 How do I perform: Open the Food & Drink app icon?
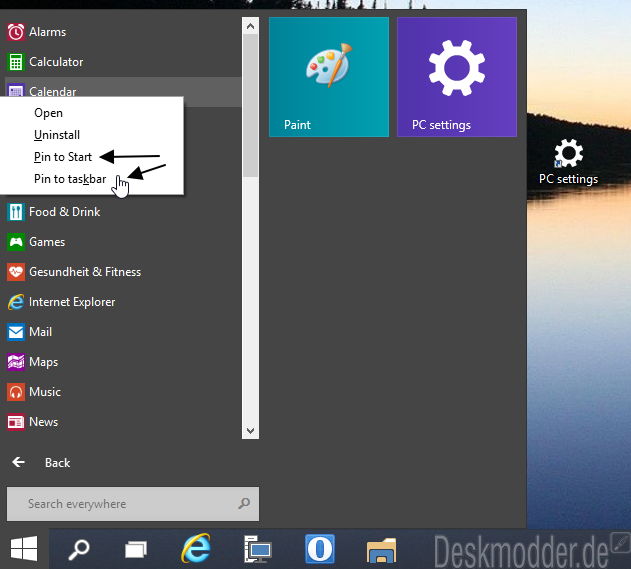[16, 212]
